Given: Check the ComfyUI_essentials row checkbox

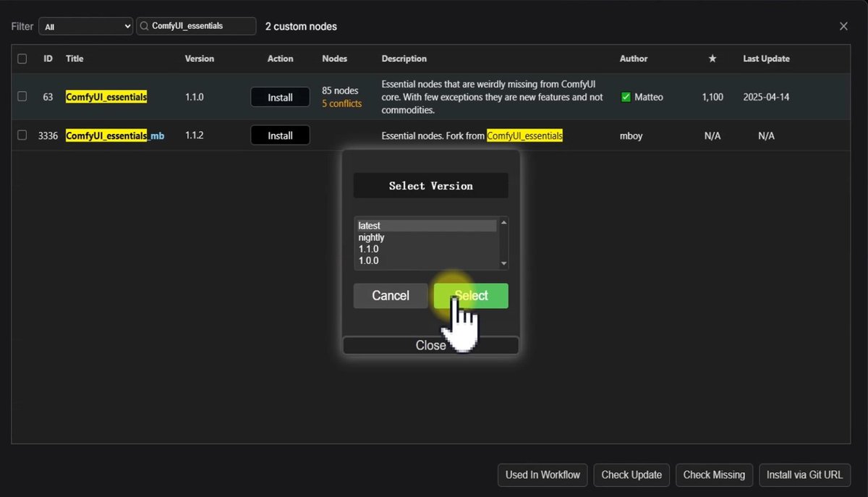Looking at the screenshot, I should tap(22, 96).
